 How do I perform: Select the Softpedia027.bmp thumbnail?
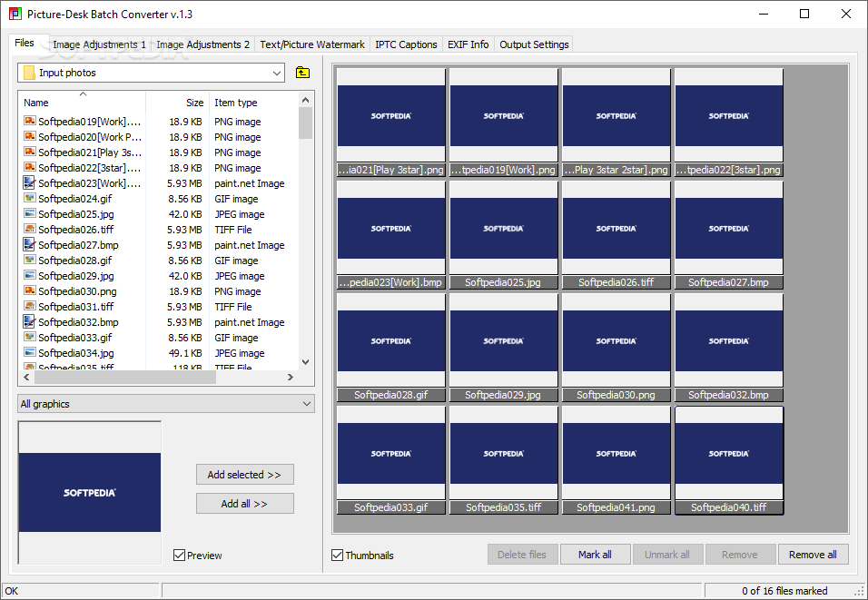pyautogui.click(x=728, y=235)
